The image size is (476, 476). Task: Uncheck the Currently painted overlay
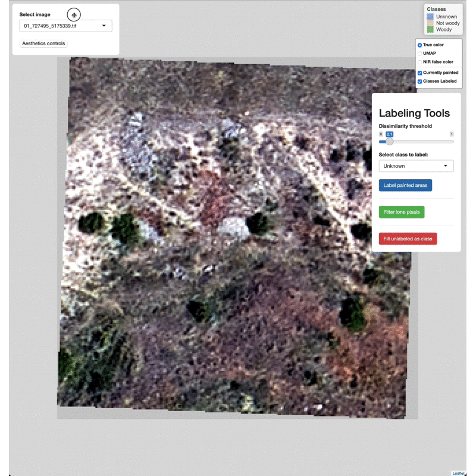coord(420,73)
